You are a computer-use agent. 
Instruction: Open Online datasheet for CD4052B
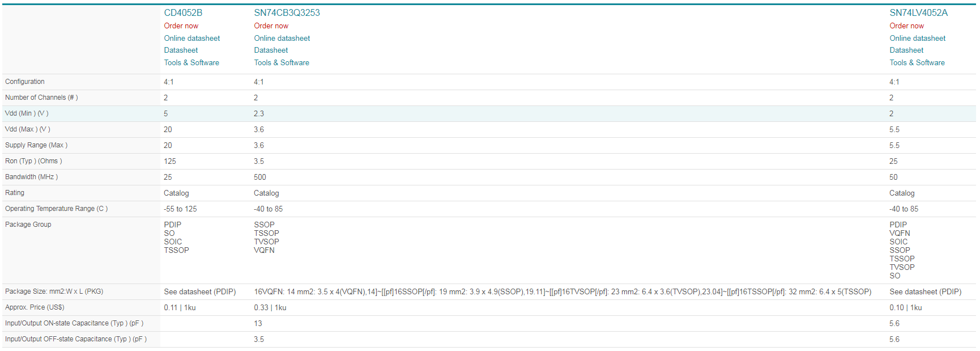192,38
